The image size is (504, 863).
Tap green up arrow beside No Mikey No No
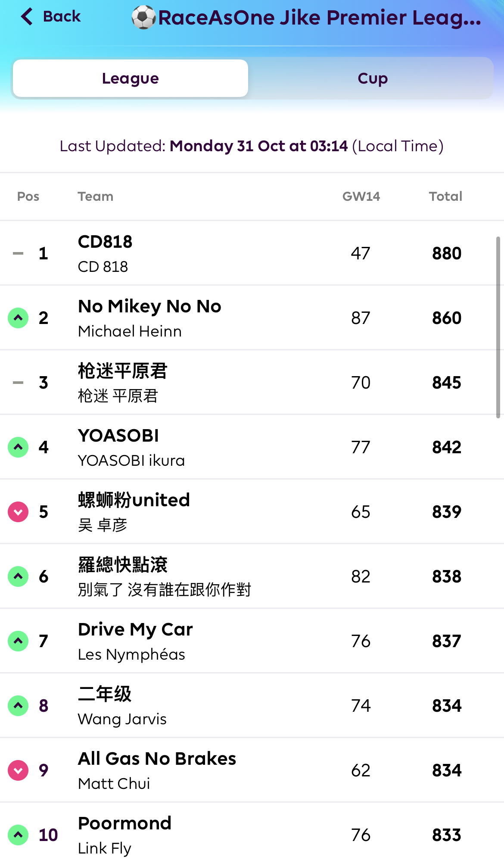click(x=18, y=318)
